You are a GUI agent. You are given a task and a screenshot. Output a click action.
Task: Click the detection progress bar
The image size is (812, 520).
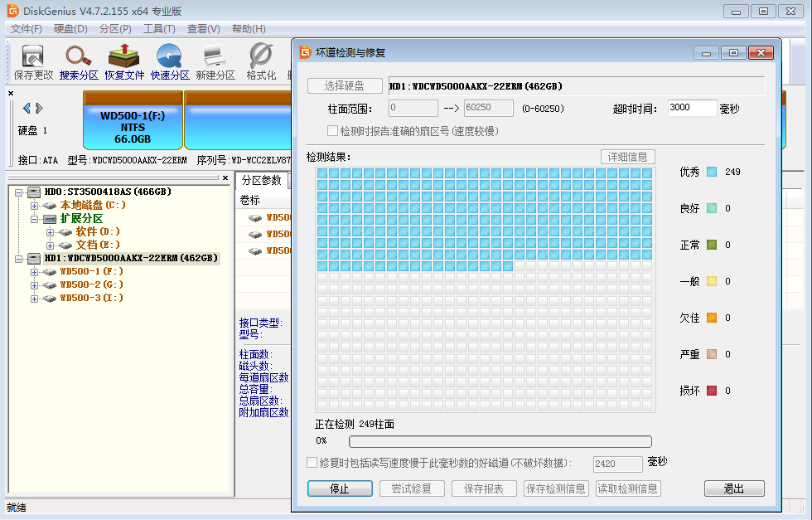point(500,441)
